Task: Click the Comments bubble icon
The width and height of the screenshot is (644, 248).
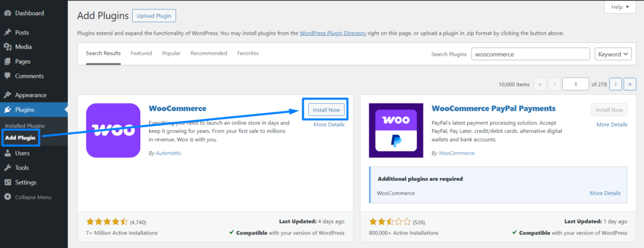Action: tap(8, 76)
